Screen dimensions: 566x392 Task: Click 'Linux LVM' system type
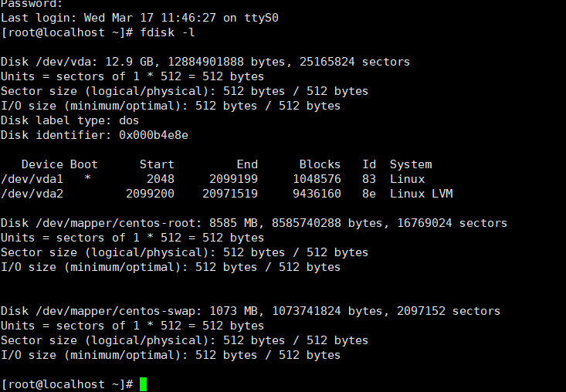tap(422, 194)
